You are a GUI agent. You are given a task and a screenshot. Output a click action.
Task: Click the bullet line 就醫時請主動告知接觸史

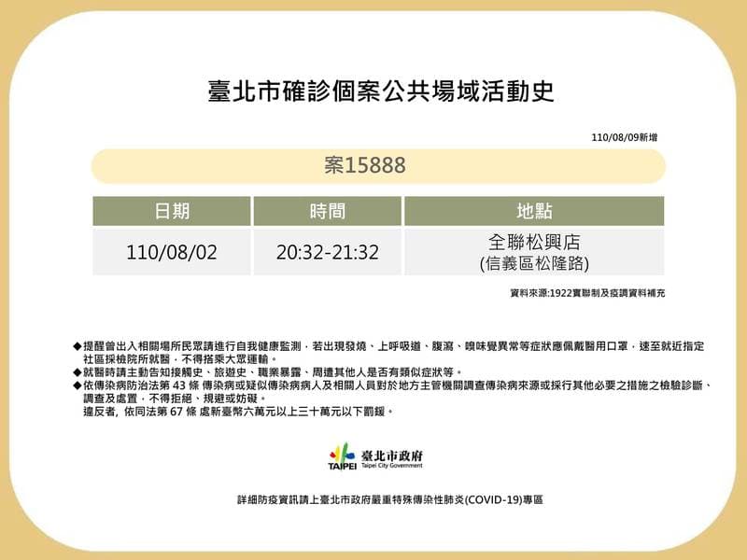[269, 371]
